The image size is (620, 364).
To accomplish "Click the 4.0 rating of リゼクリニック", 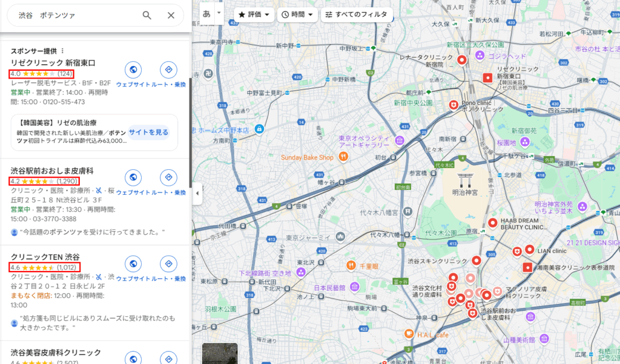I will 41,73.
